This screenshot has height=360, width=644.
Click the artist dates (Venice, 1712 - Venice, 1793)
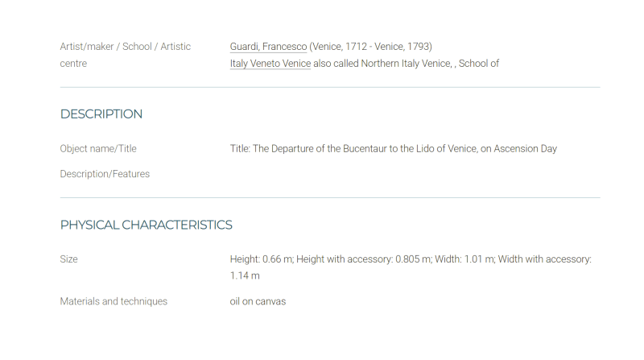(x=371, y=47)
